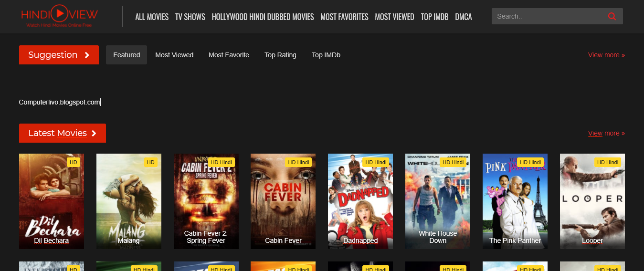Go to the Most Viewed page
This screenshot has width=644, height=271.
coord(394,17)
